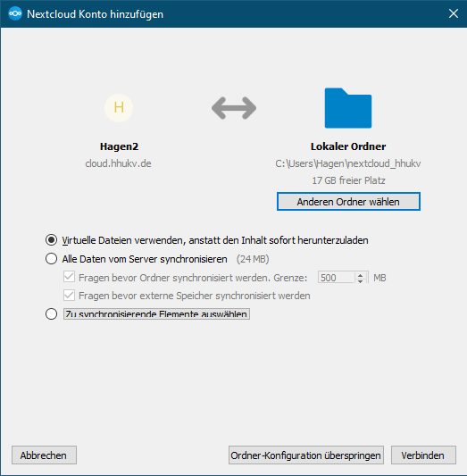Close the Nextcloud account dialog
Screen dimensions: 467x476
tap(454, 13)
